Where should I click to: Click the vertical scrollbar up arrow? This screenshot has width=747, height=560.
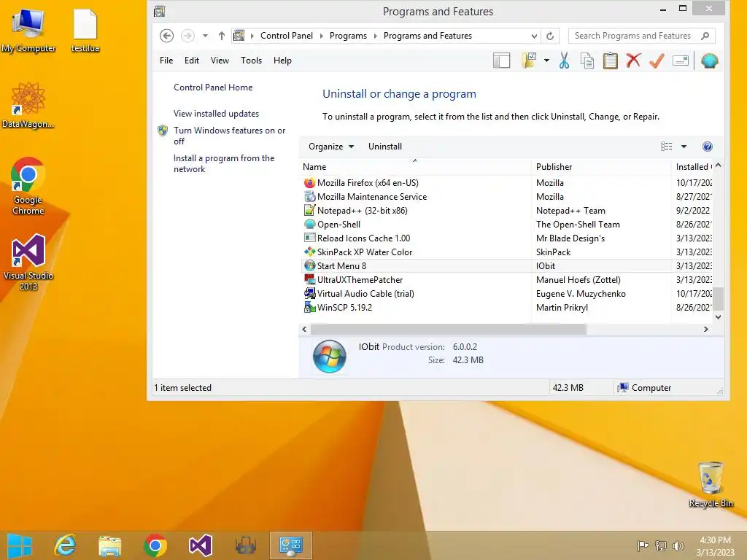[718, 166]
